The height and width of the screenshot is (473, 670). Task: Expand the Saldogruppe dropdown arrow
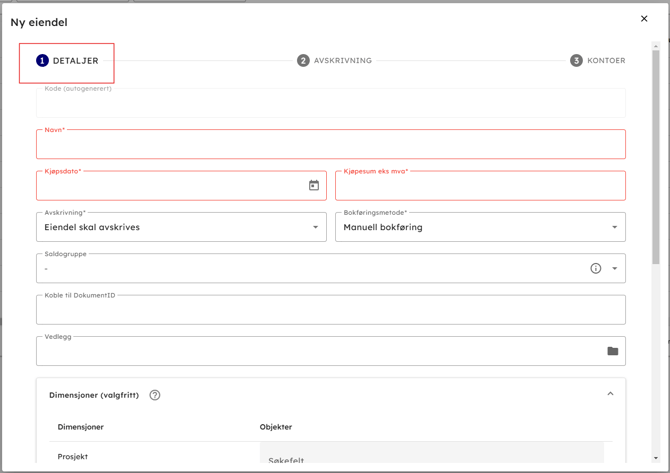pos(615,268)
